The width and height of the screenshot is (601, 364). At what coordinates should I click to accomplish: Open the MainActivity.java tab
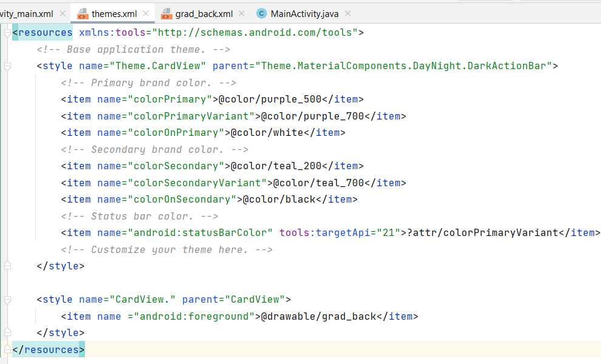[304, 13]
